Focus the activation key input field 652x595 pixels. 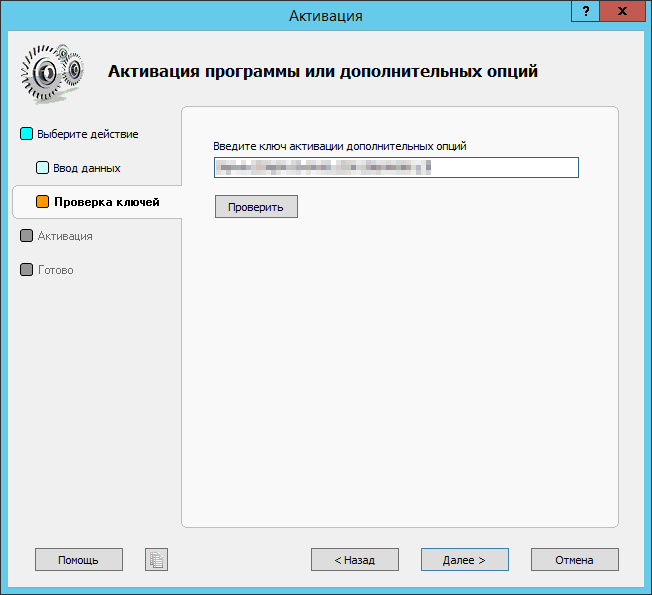pyautogui.click(x=396, y=168)
